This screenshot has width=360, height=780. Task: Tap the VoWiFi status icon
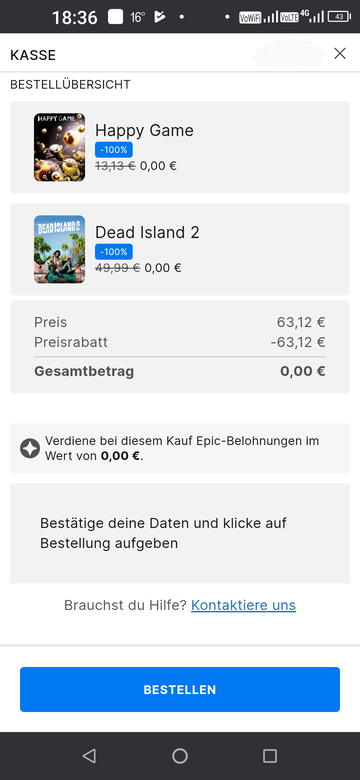pyautogui.click(x=250, y=17)
